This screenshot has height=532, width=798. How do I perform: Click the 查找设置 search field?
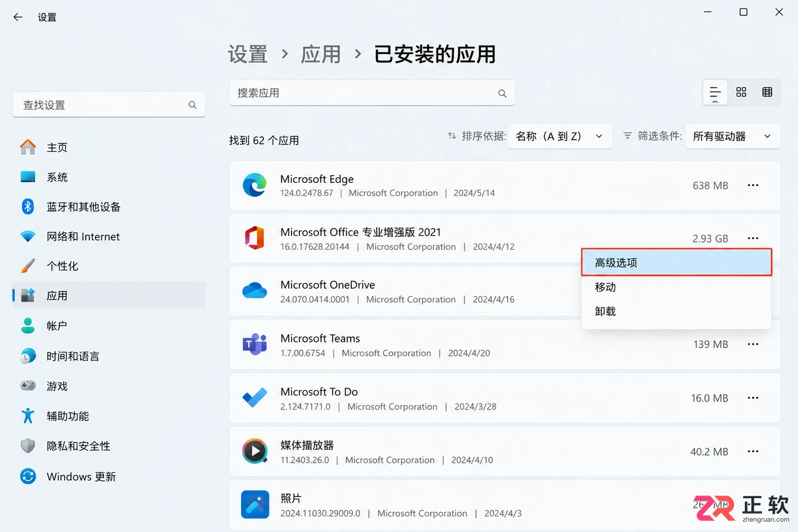109,105
